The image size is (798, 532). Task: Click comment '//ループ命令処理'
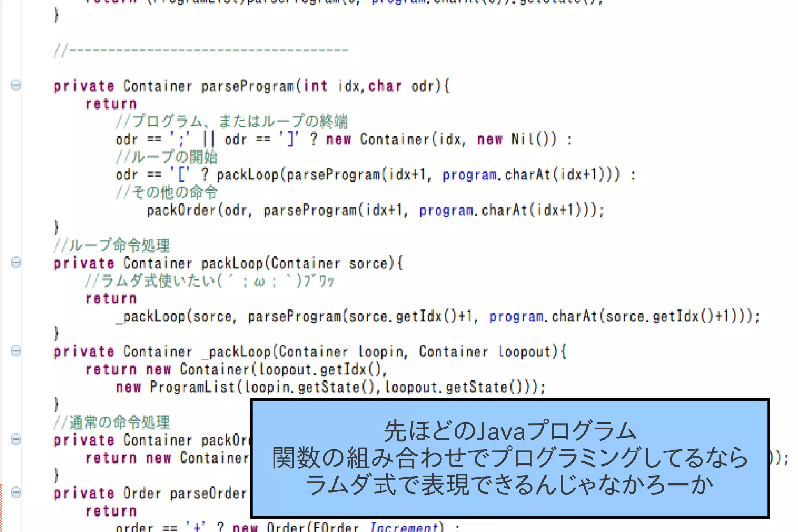(x=111, y=246)
